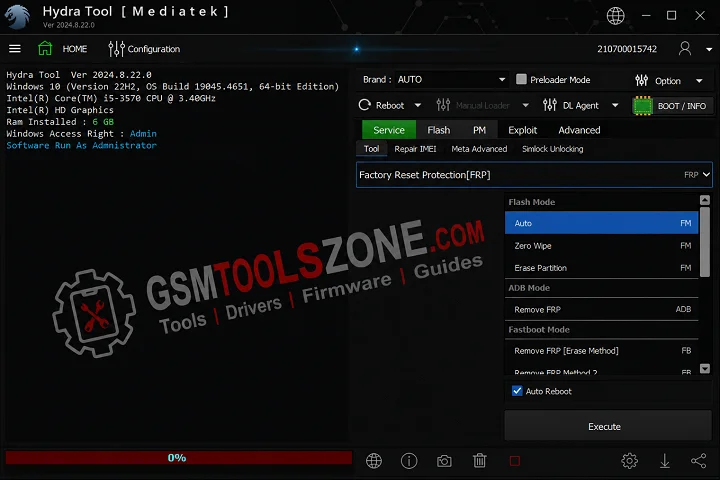Screen dimensions: 720x480
Task: Select Erase Partition flash mode entry
Action: point(602,268)
